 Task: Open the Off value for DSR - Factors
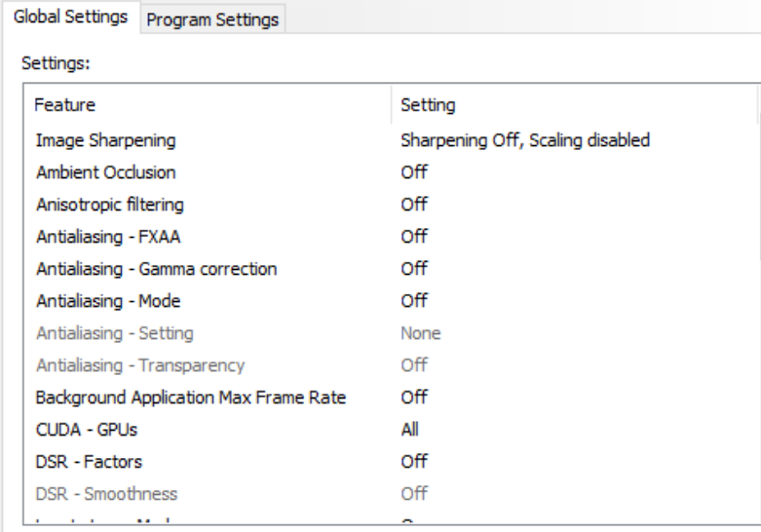414,462
